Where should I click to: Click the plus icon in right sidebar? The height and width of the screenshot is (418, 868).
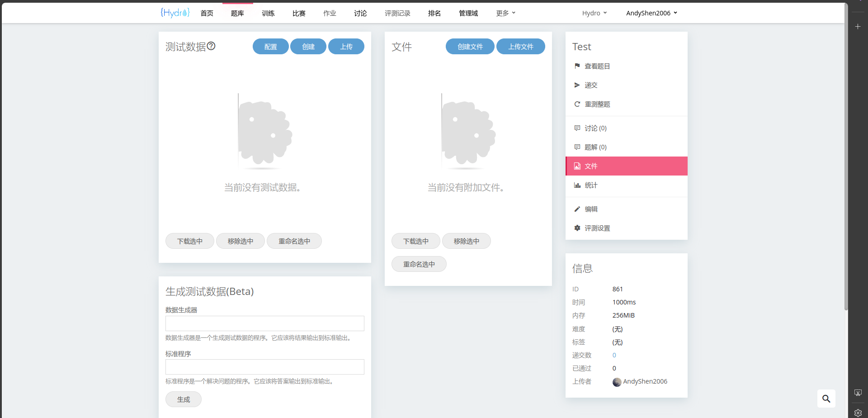coord(858,27)
